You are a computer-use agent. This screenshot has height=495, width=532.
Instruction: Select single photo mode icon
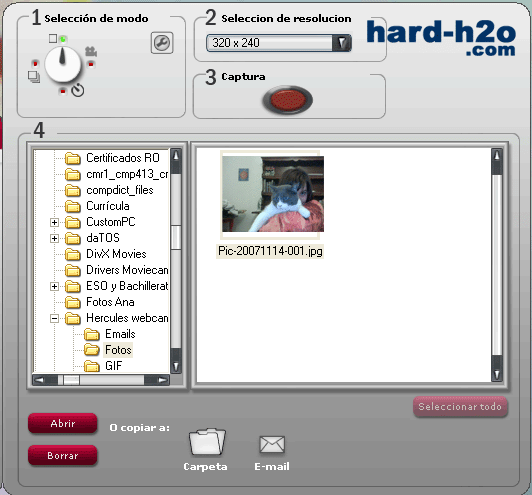coord(53,38)
